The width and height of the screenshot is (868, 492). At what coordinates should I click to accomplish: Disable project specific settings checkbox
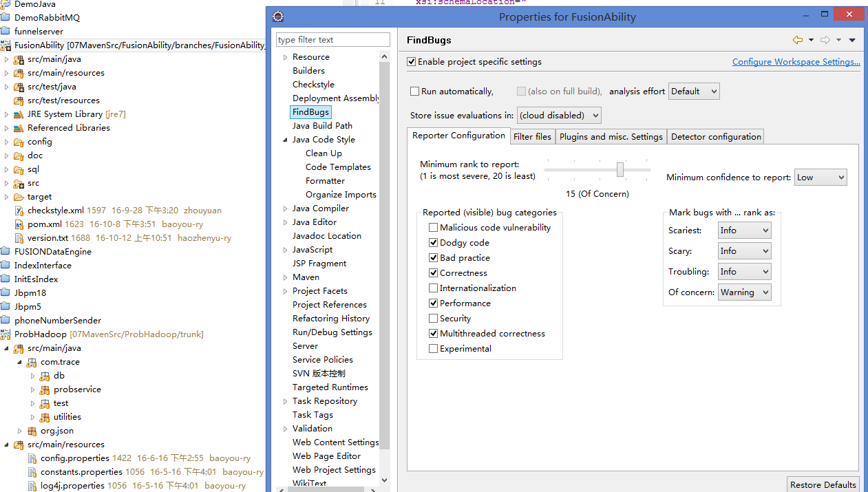pyautogui.click(x=412, y=62)
